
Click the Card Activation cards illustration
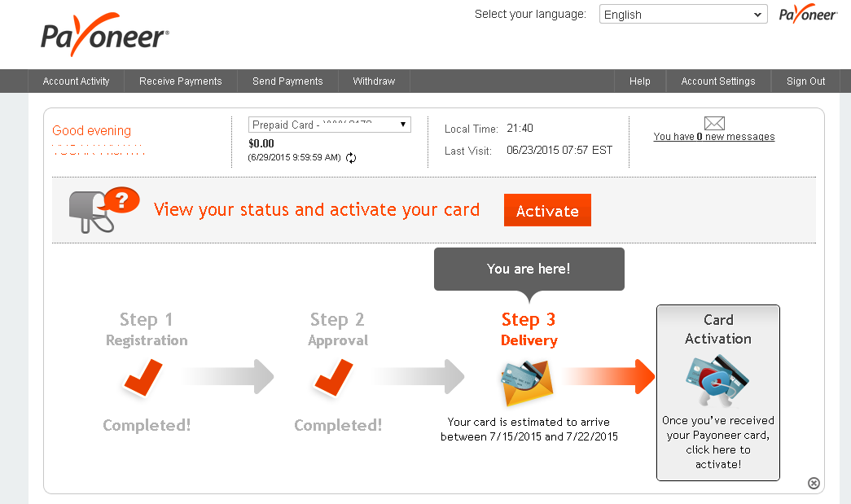717,379
